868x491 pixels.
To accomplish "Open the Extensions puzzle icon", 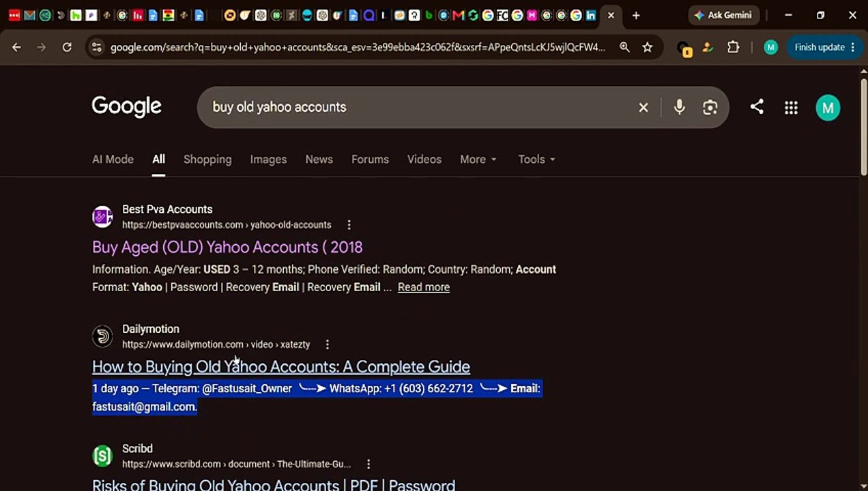I will coord(733,47).
